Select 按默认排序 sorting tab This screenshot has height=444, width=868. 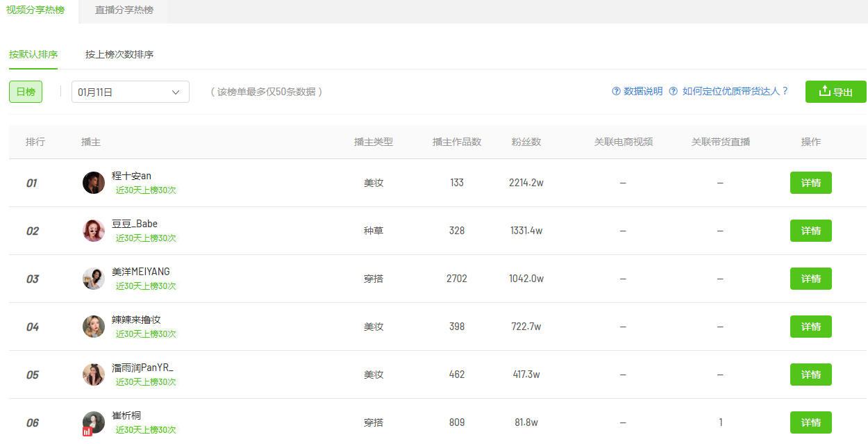[x=33, y=54]
